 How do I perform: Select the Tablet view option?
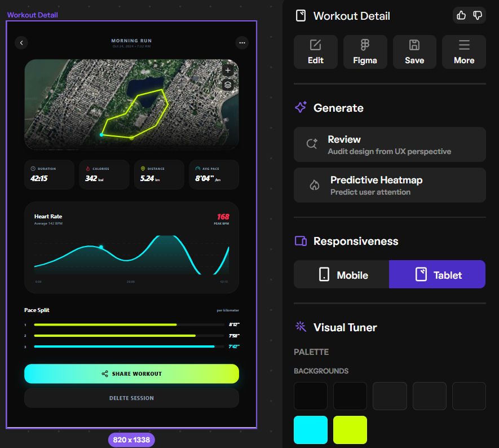point(437,275)
